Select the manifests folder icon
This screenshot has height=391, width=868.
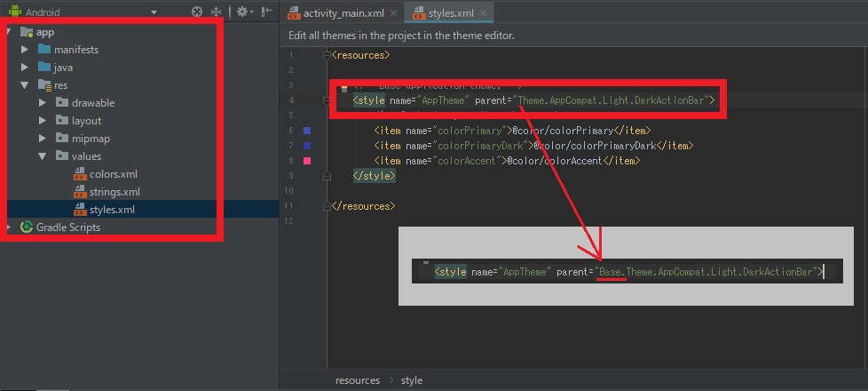tap(44, 50)
